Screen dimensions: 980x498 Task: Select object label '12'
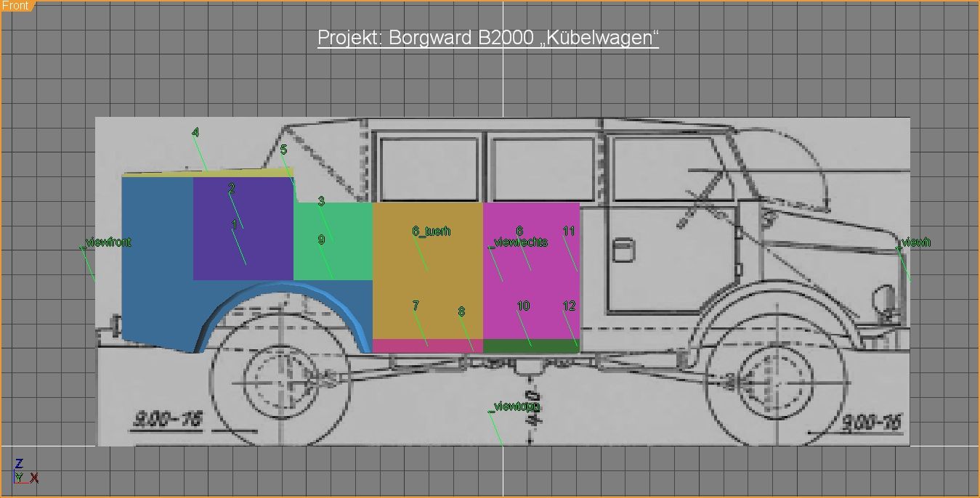click(x=569, y=306)
